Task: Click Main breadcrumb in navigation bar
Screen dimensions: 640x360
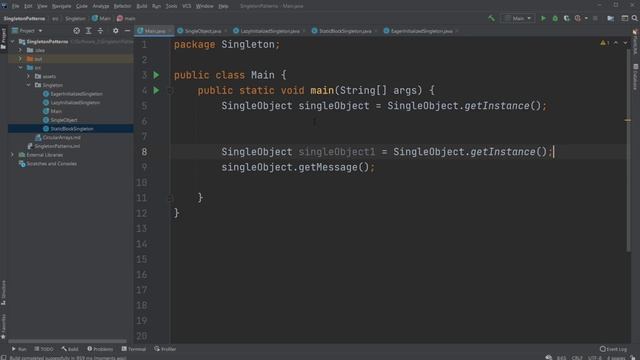Action: [x=101, y=18]
